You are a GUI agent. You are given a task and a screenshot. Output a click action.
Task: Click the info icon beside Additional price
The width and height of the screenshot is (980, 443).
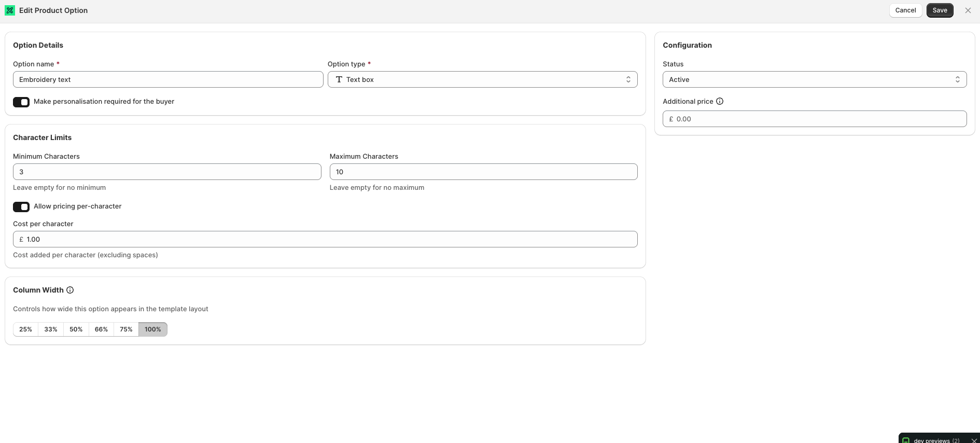click(x=720, y=101)
